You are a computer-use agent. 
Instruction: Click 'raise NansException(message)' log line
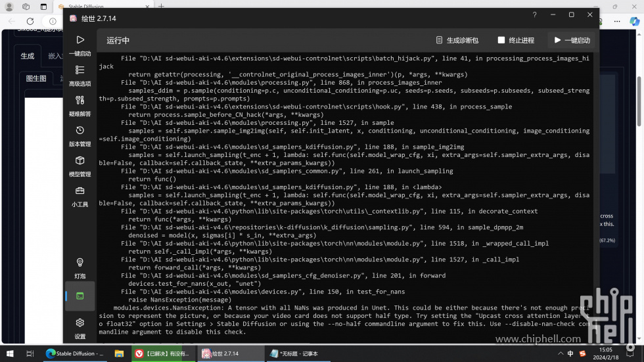click(180, 300)
